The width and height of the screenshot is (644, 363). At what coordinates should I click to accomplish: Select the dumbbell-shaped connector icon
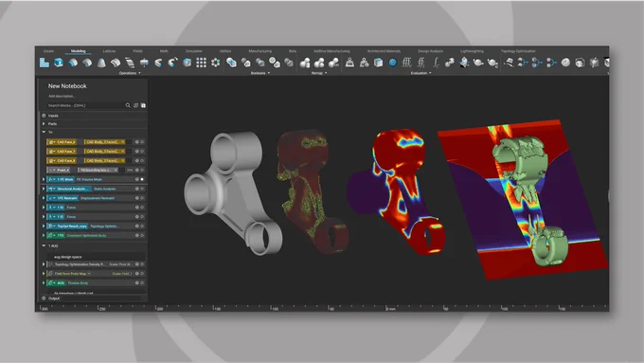(450, 63)
